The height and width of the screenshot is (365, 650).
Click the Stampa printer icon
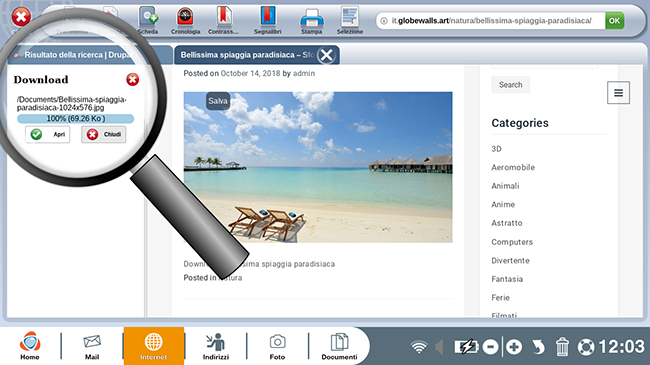click(312, 20)
